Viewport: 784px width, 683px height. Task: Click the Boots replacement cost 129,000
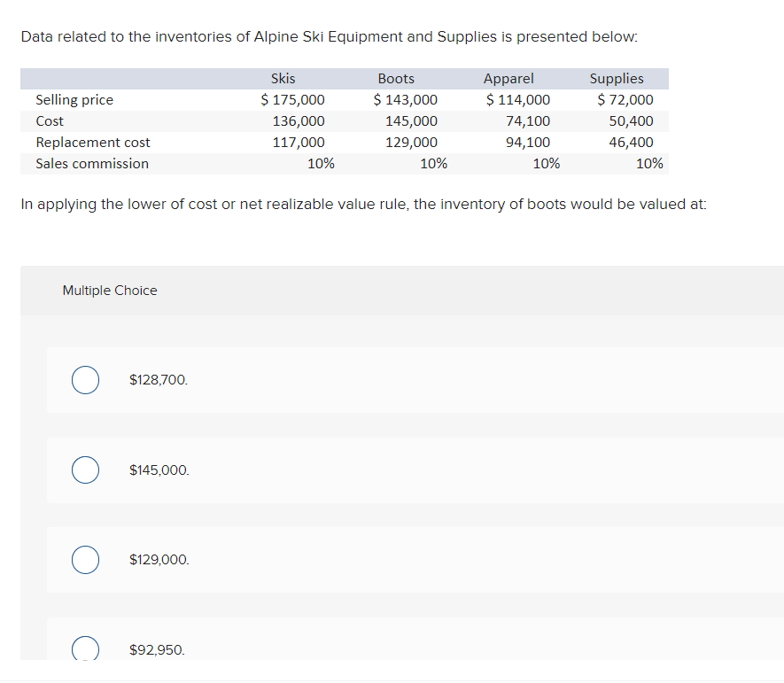tap(411, 143)
